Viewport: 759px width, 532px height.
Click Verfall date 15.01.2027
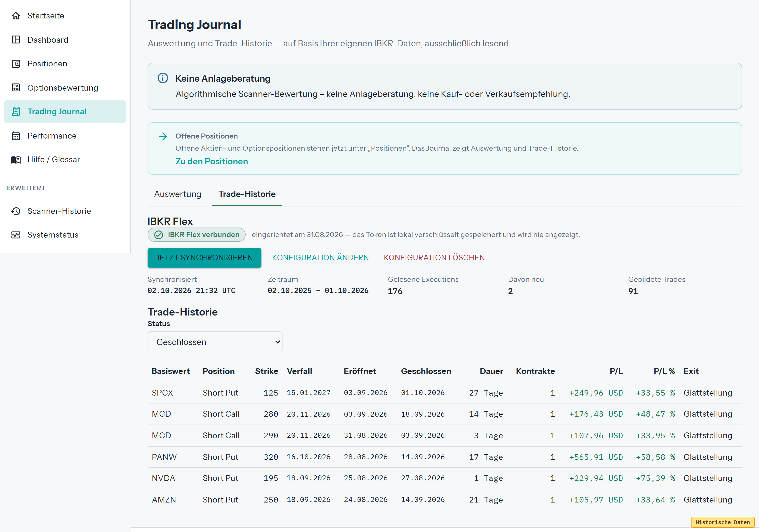[308, 393]
